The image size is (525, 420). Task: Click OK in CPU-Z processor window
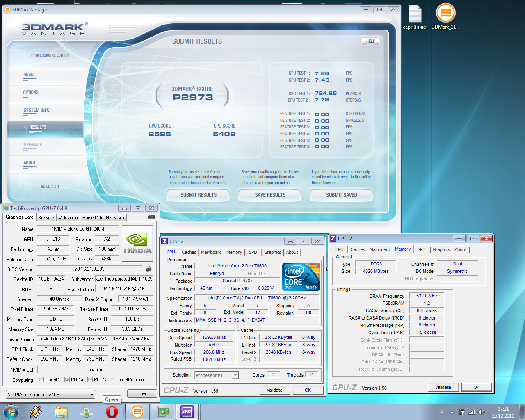pyautogui.click(x=308, y=390)
